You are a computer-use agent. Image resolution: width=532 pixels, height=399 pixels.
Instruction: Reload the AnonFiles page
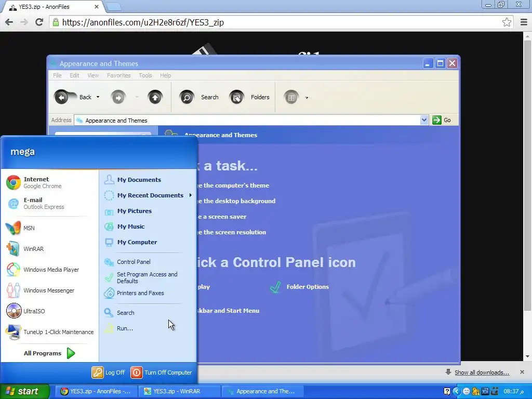[39, 22]
